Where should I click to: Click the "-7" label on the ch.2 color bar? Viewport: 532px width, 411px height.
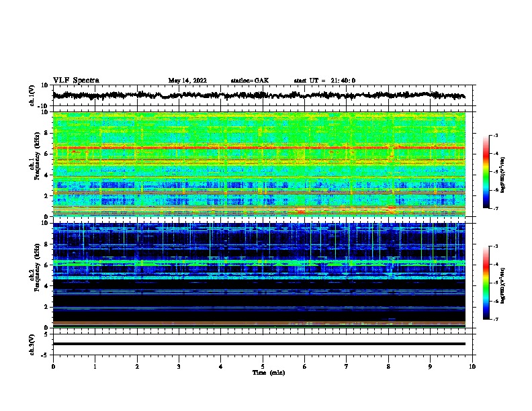(x=495, y=319)
